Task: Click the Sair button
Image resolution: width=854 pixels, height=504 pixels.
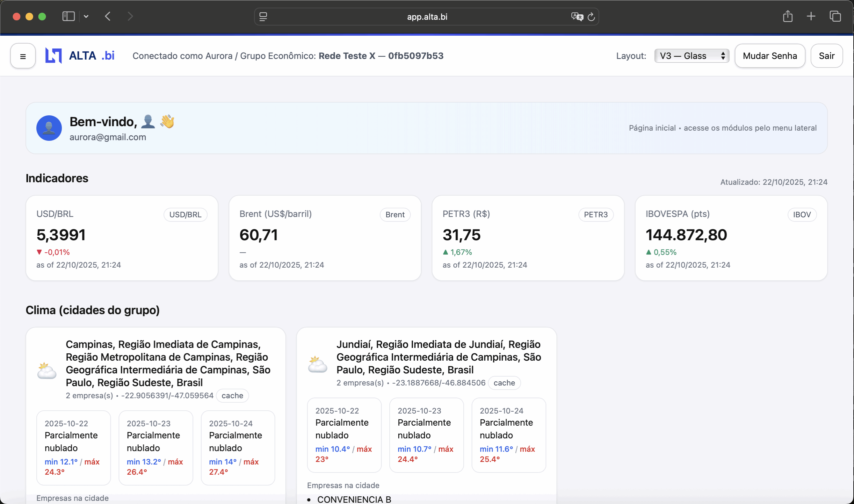Action: pyautogui.click(x=826, y=56)
